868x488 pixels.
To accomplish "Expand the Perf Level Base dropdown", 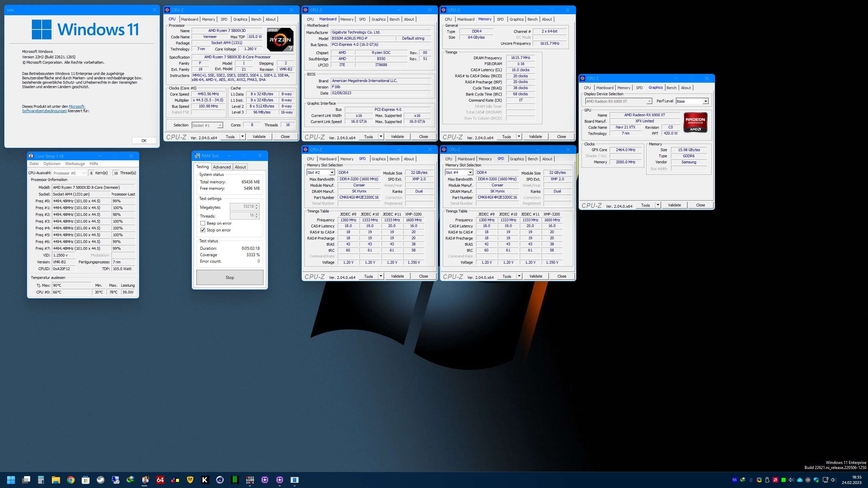I will point(705,101).
